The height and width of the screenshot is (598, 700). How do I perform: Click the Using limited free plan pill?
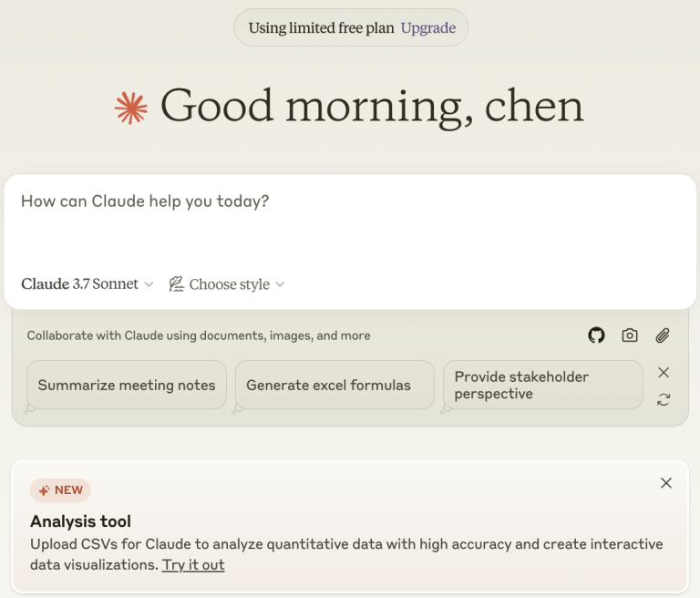click(322, 28)
